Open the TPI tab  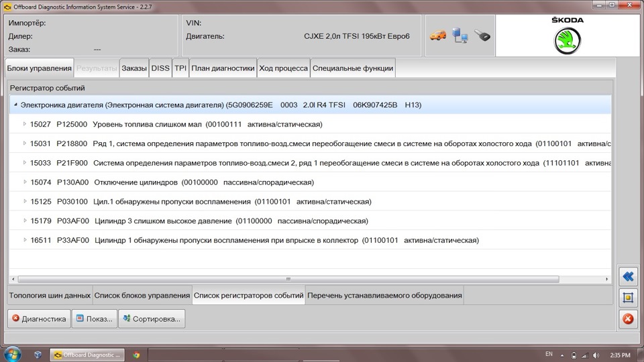[x=180, y=68]
